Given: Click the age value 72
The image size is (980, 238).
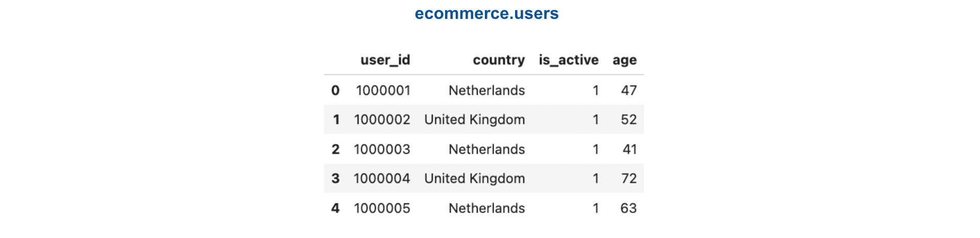Looking at the screenshot, I should click(x=628, y=178).
